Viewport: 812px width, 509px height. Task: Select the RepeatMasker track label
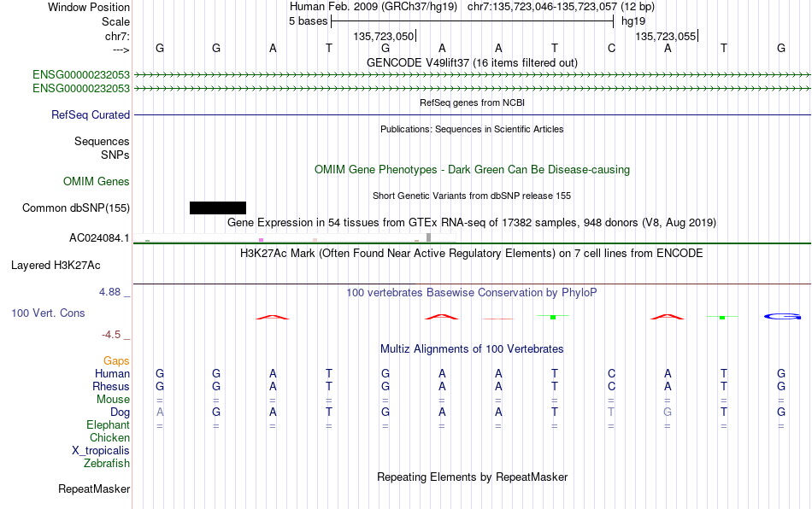pyautogui.click(x=94, y=489)
